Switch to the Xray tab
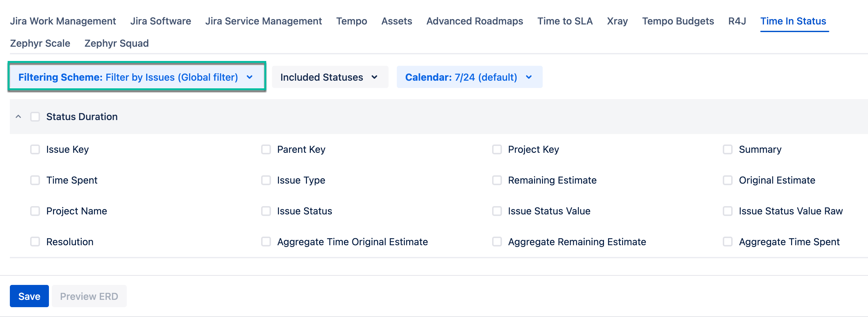This screenshot has width=868, height=317. pos(617,21)
